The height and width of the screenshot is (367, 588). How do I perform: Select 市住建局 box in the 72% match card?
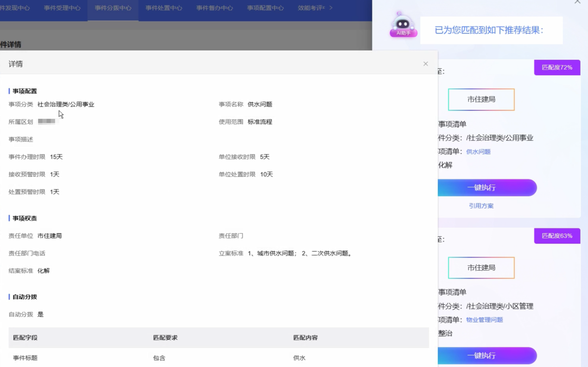point(481,100)
